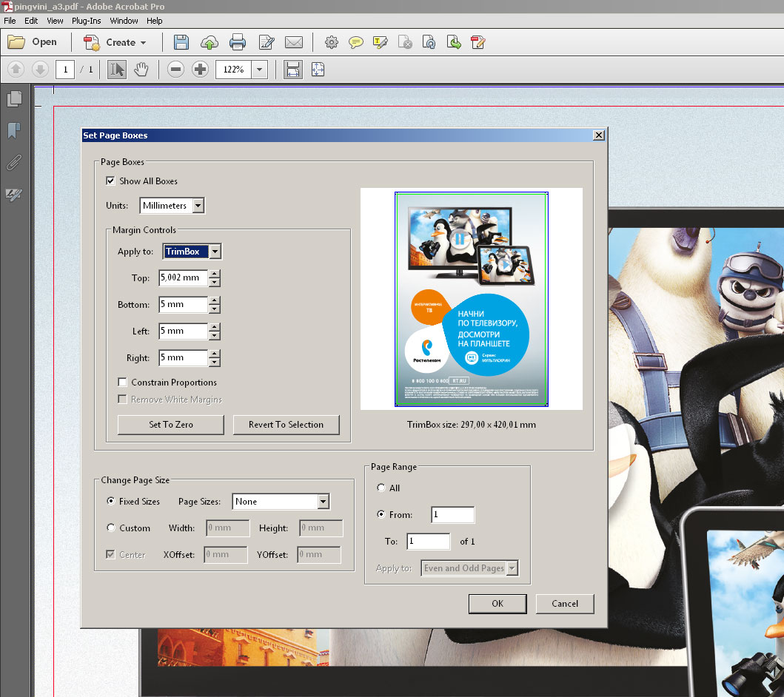
Task: Click the zoom out minus button
Action: pos(175,69)
